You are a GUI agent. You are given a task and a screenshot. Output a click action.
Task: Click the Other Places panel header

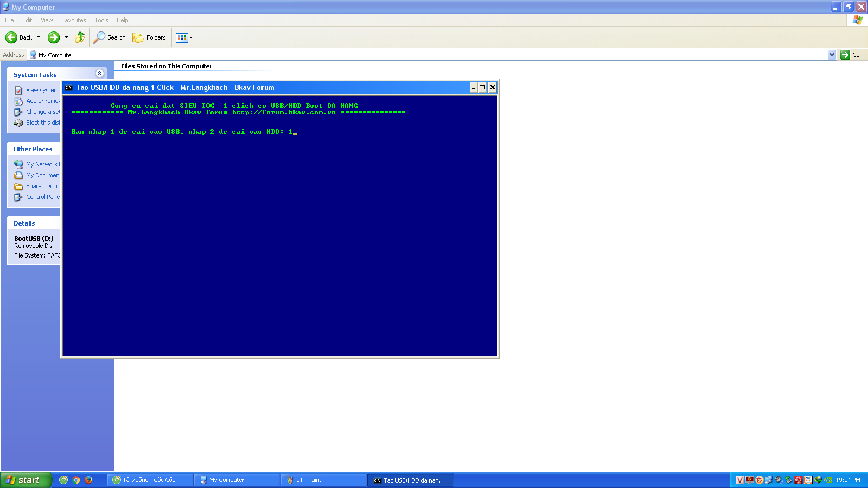[x=34, y=149]
